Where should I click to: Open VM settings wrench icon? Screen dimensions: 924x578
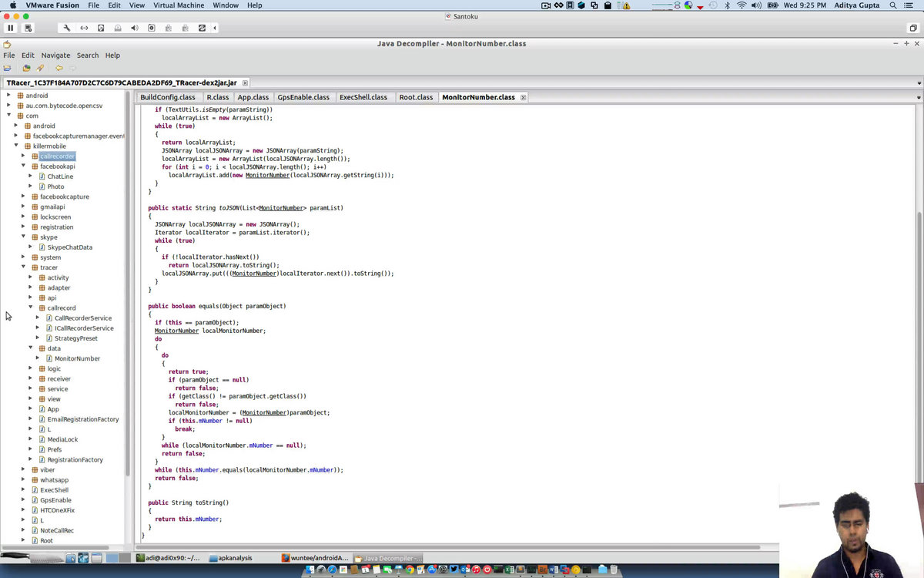pos(67,28)
